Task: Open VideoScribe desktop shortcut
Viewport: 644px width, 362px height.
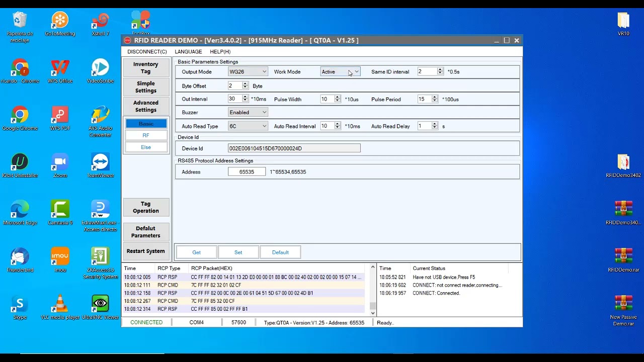Action: tap(100, 71)
